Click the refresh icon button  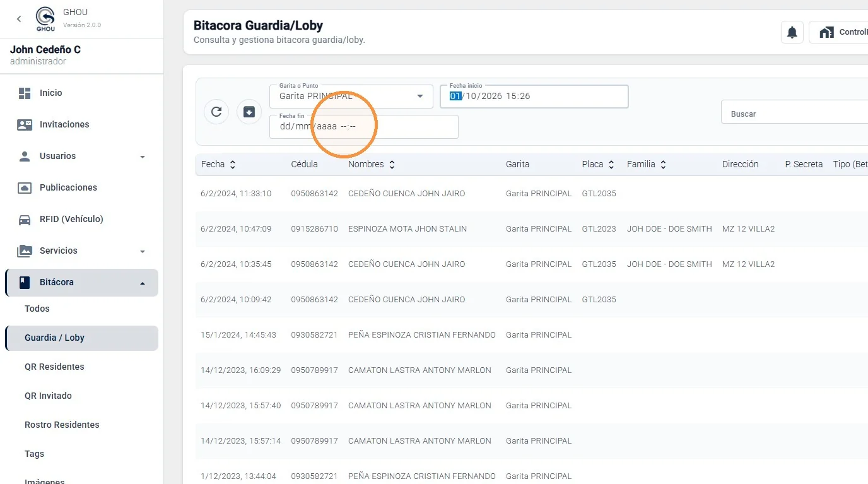(x=216, y=112)
